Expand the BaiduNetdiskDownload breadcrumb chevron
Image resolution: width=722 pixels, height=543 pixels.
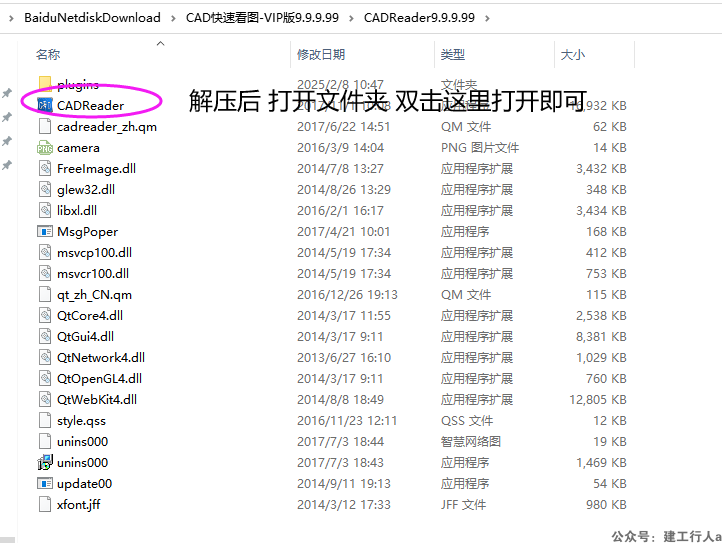click(173, 18)
